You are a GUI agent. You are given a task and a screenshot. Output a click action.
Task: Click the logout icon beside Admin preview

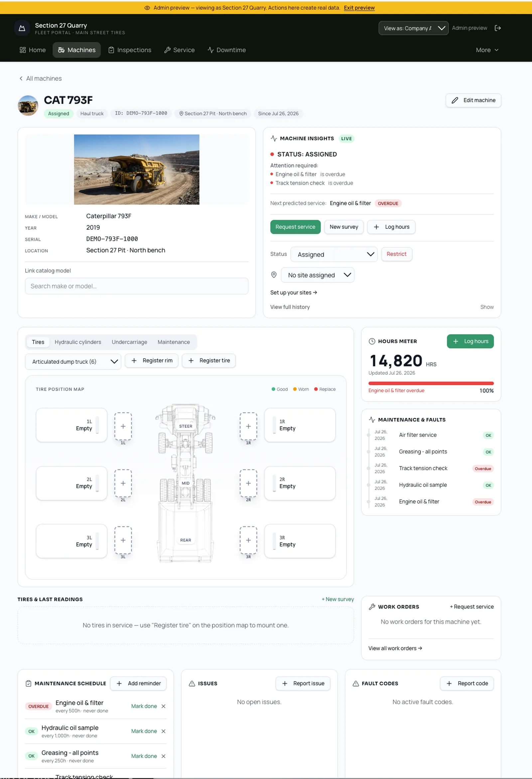[497, 28]
